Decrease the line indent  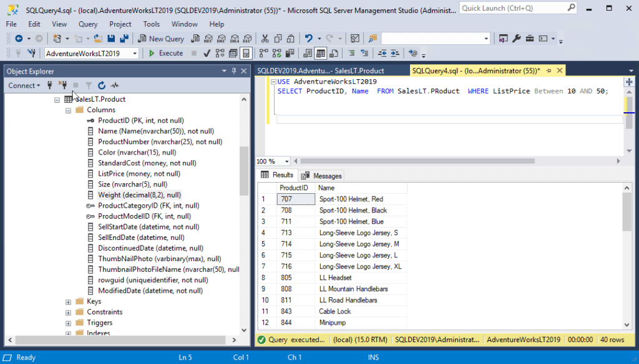(x=383, y=54)
